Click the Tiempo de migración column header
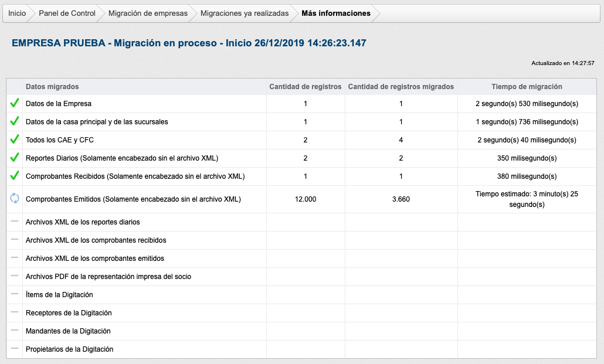The image size is (604, 364). tap(527, 87)
